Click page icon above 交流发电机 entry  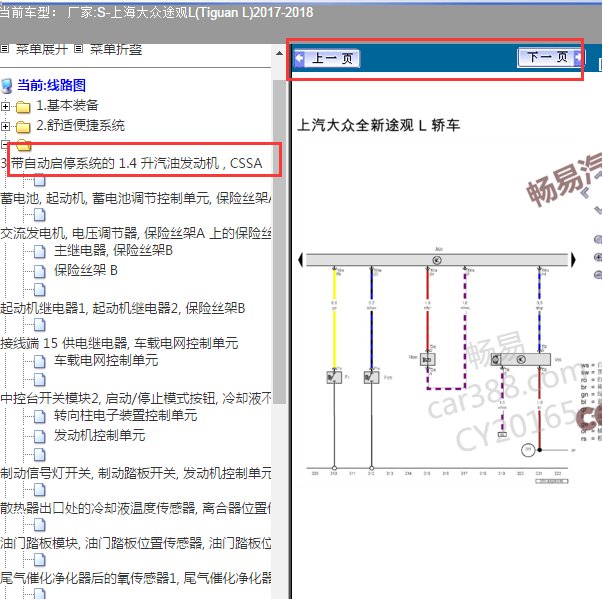coord(40,215)
